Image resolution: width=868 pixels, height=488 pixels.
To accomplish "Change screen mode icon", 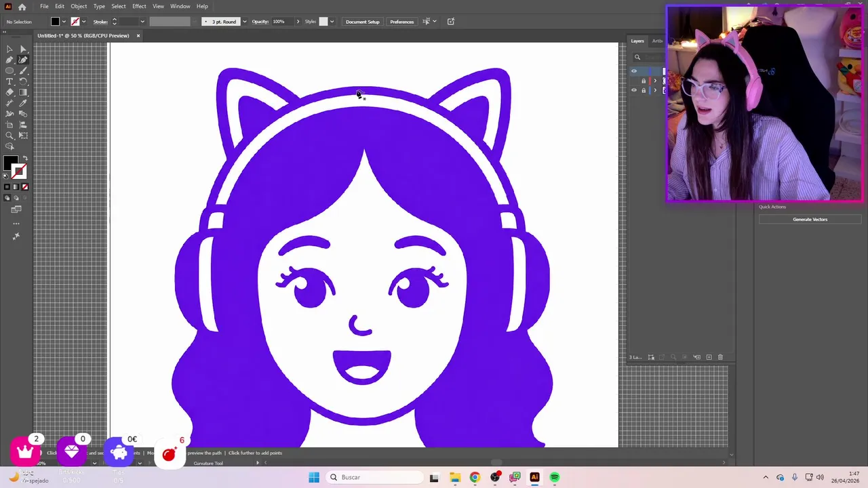I will (x=16, y=209).
